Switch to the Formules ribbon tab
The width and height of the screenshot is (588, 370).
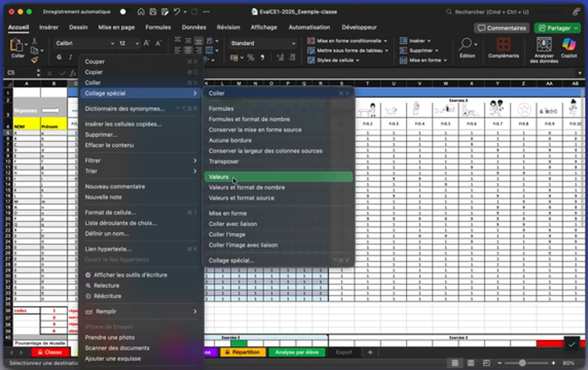click(158, 27)
